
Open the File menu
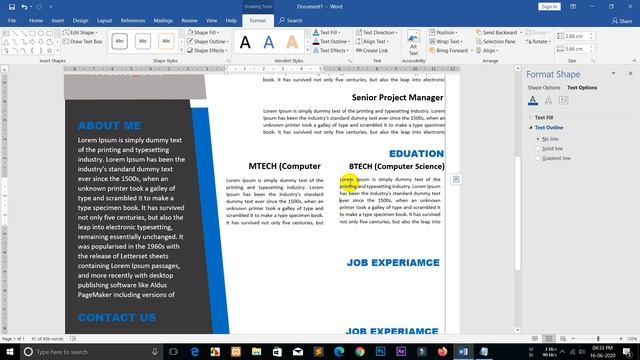[12, 20]
